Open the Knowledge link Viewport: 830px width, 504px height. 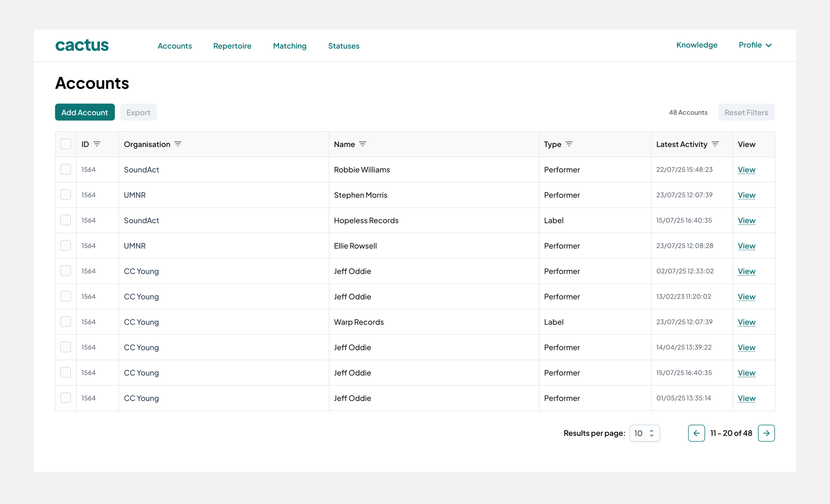pos(697,45)
